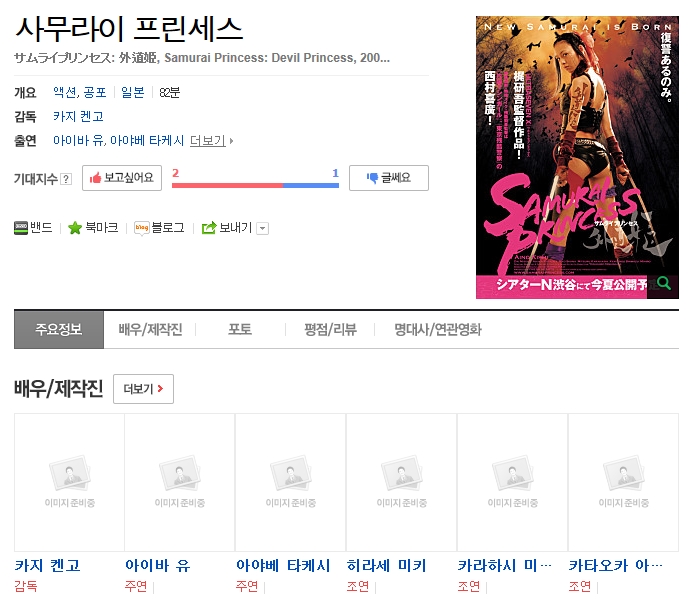
Task: Click the question mark help icon beside 기대지수
Action: tap(65, 179)
